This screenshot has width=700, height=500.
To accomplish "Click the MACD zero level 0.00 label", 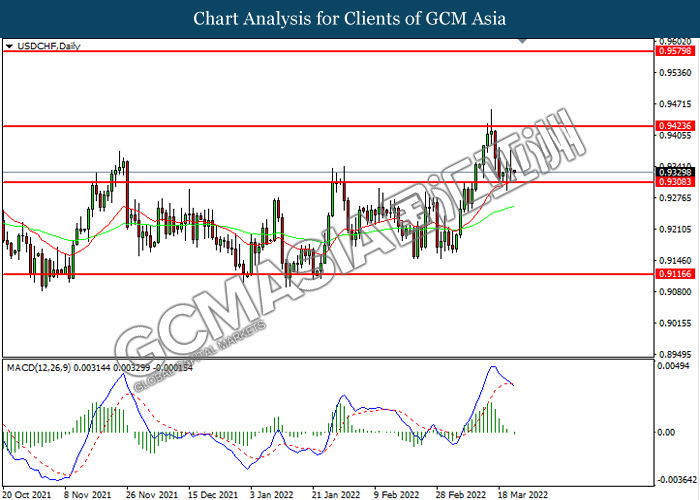I will [667, 432].
